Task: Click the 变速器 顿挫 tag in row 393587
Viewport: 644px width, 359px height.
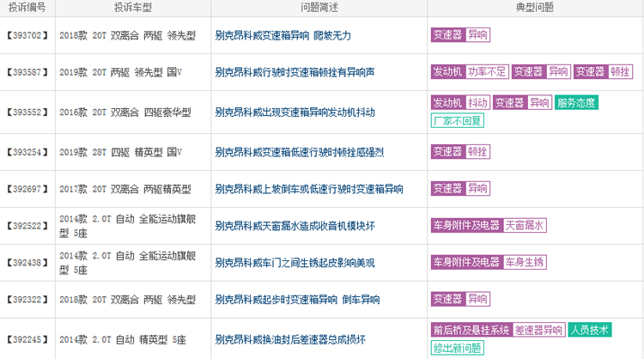Action: pos(603,72)
